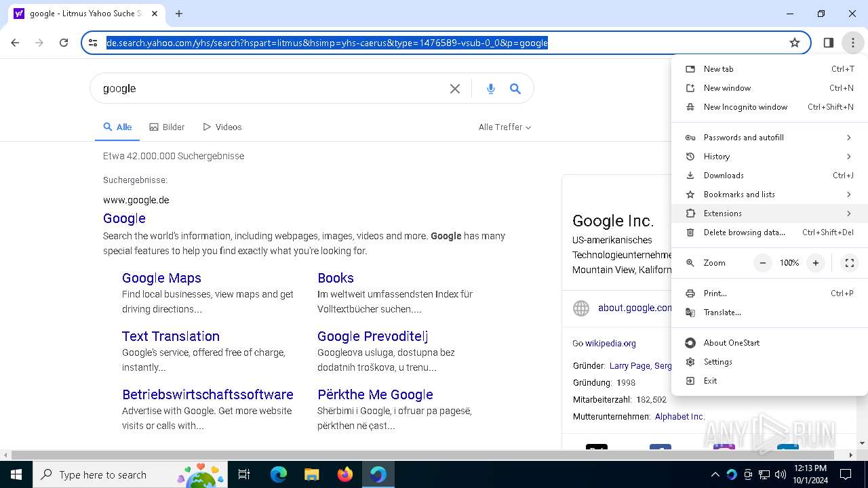This screenshot has height=488, width=868.
Task: Expand Bookmarks and lists submenu
Action: (x=769, y=195)
